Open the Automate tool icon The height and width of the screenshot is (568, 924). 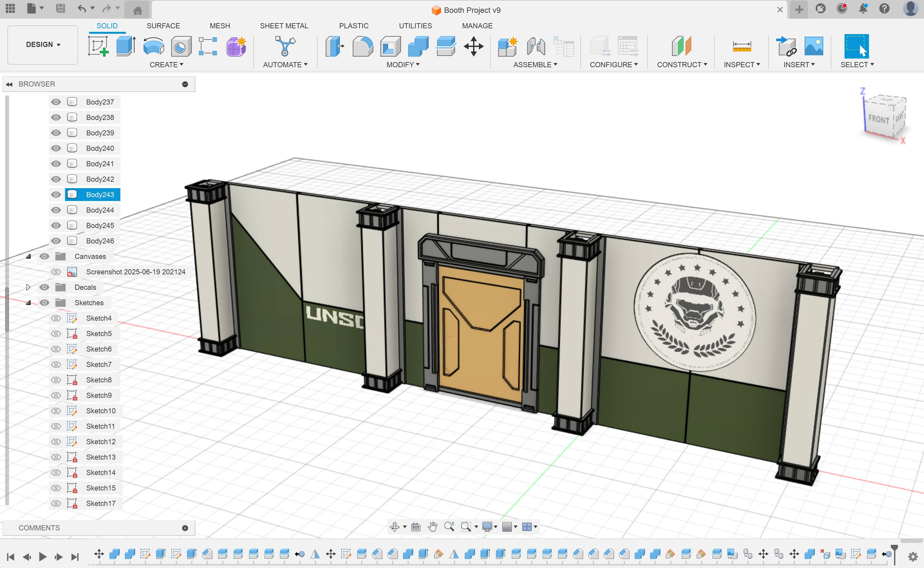click(285, 46)
